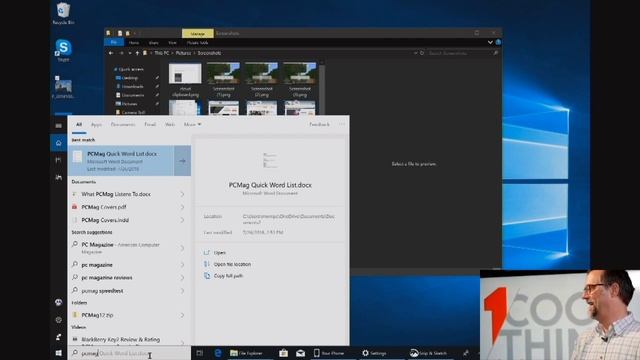
Task: Click the Copy full path icon
Action: 207,276
